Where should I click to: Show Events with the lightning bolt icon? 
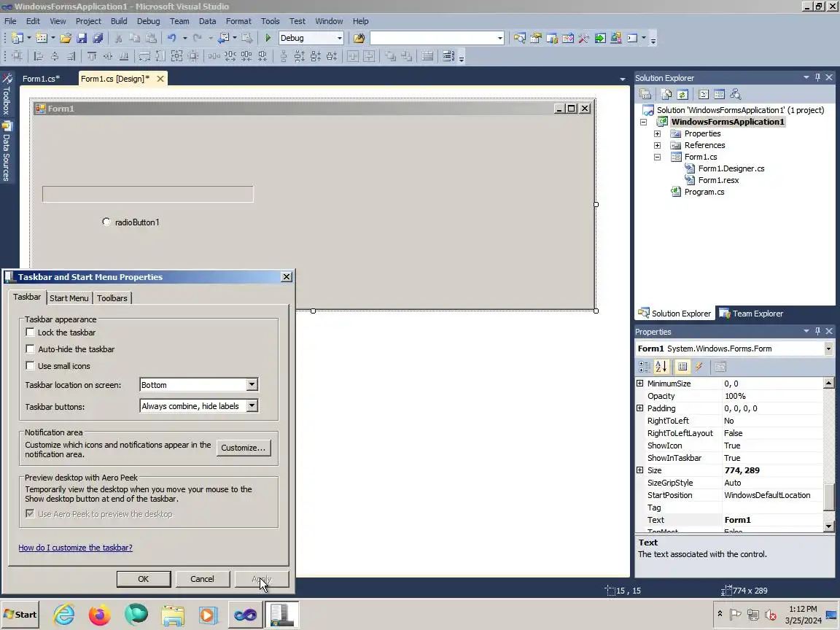point(699,367)
